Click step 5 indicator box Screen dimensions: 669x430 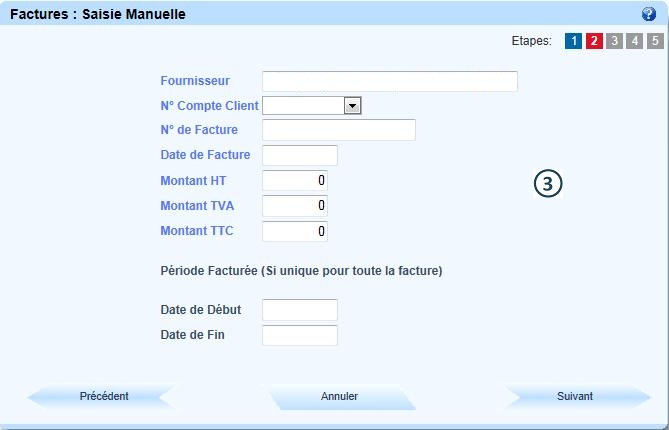(654, 41)
